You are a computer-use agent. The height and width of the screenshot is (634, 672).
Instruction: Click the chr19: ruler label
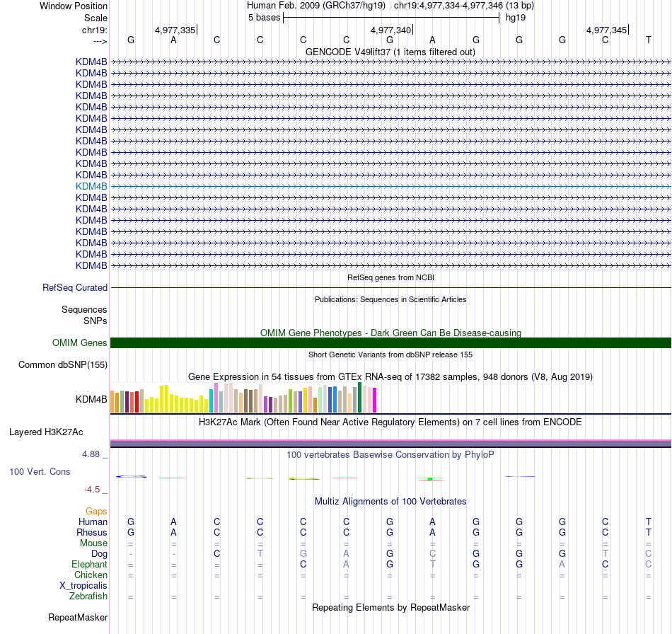click(95, 30)
